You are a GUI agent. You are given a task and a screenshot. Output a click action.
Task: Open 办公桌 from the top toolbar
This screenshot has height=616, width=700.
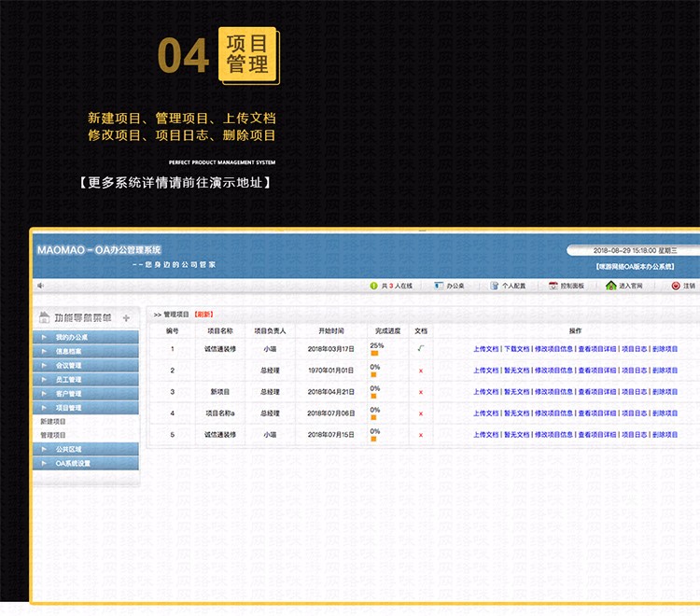click(x=450, y=286)
